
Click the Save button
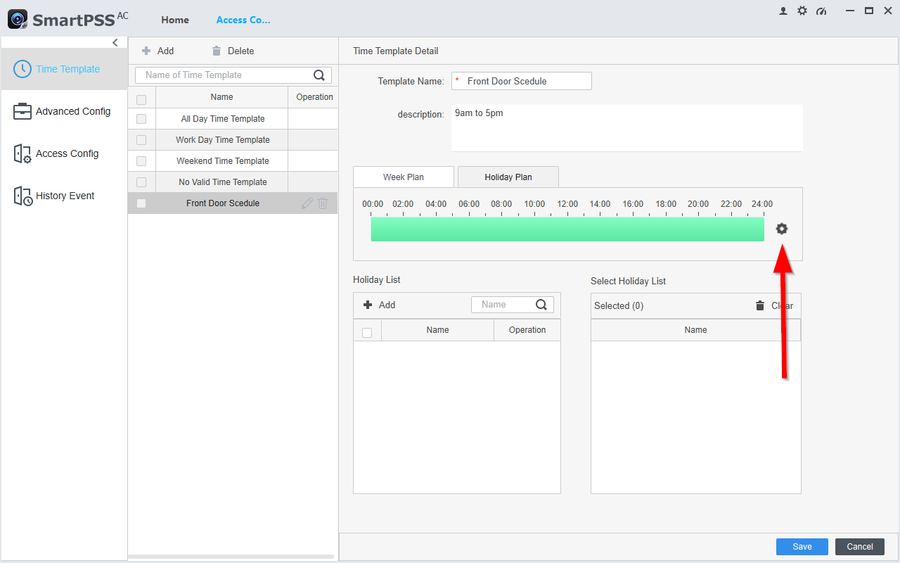coord(801,547)
